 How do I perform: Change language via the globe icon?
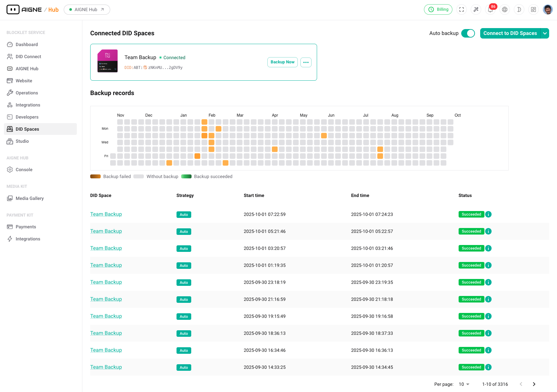click(504, 9)
